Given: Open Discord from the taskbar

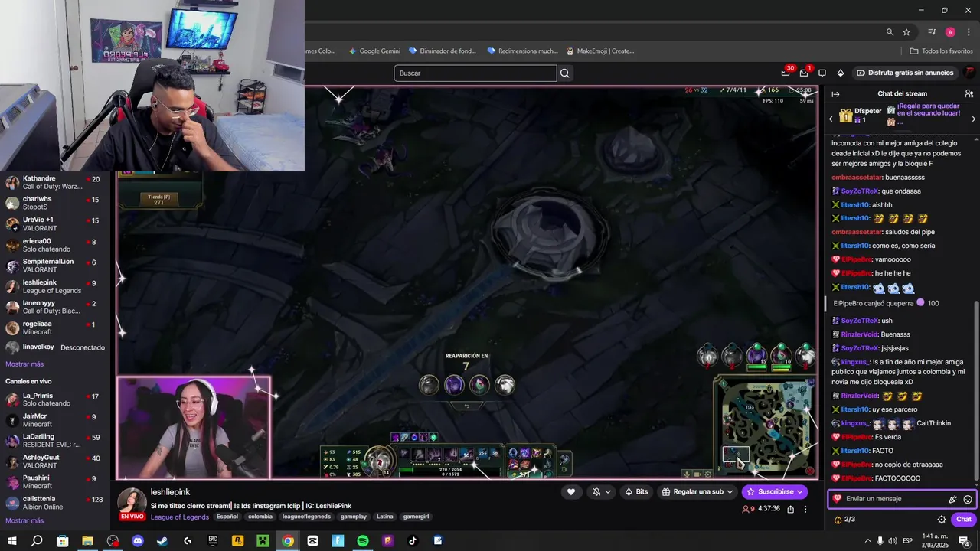Looking at the screenshot, I should 138,540.
